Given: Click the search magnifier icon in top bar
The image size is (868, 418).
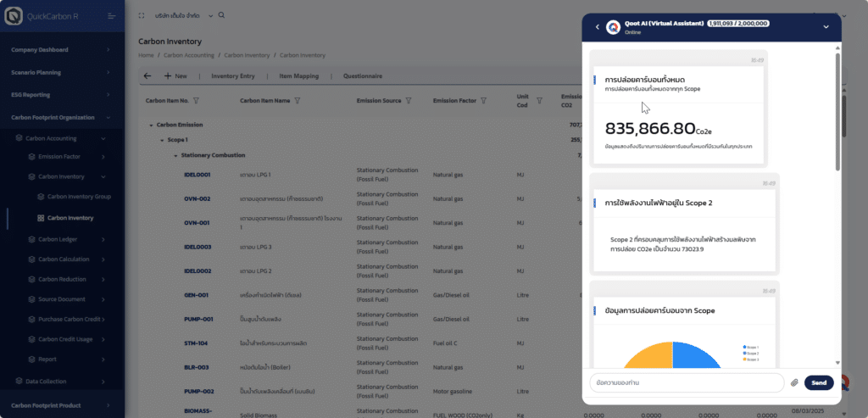Looking at the screenshot, I should pyautogui.click(x=221, y=15).
